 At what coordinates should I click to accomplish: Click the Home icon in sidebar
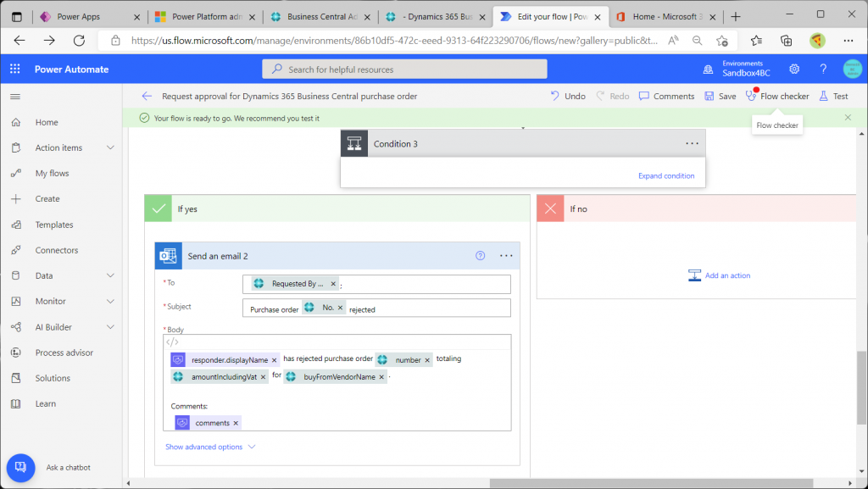tap(16, 122)
